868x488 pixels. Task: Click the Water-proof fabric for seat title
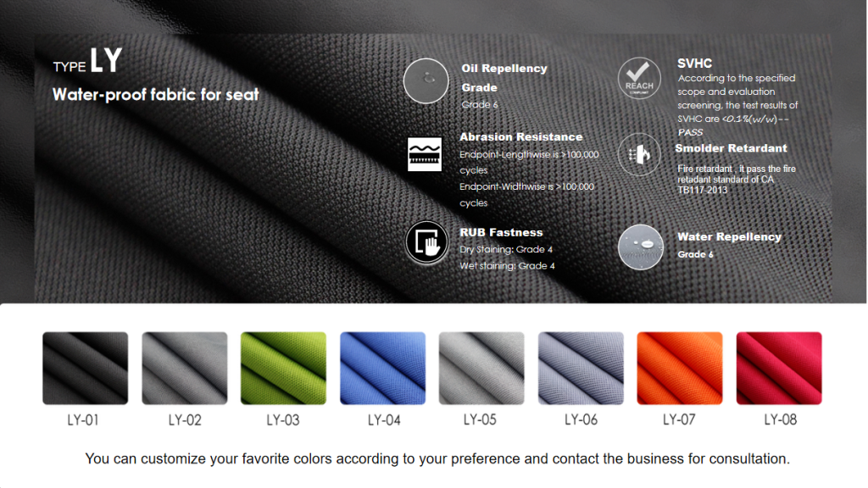[156, 95]
